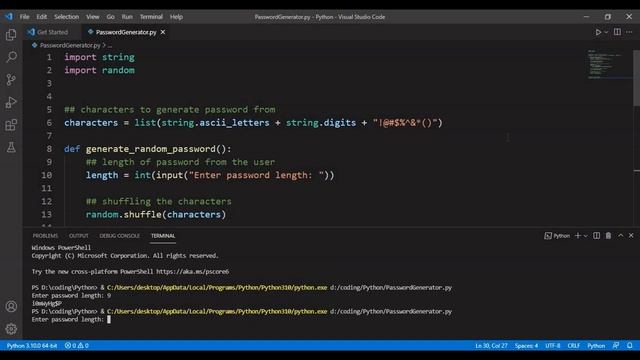Open the Manage gear settings icon
Viewport: 640px width, 360px height.
coord(11,329)
